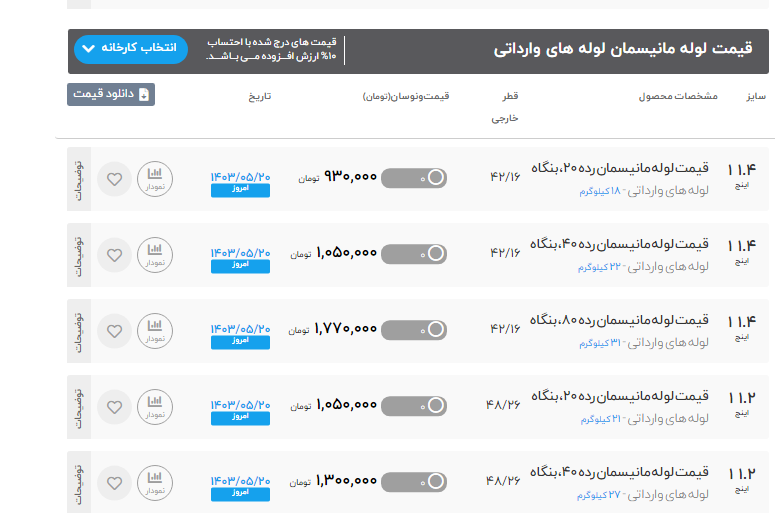Viewport: 775px width, 513px height.
Task: Toggle price fluctuation switch for 930,000 row
Action: tap(414, 178)
